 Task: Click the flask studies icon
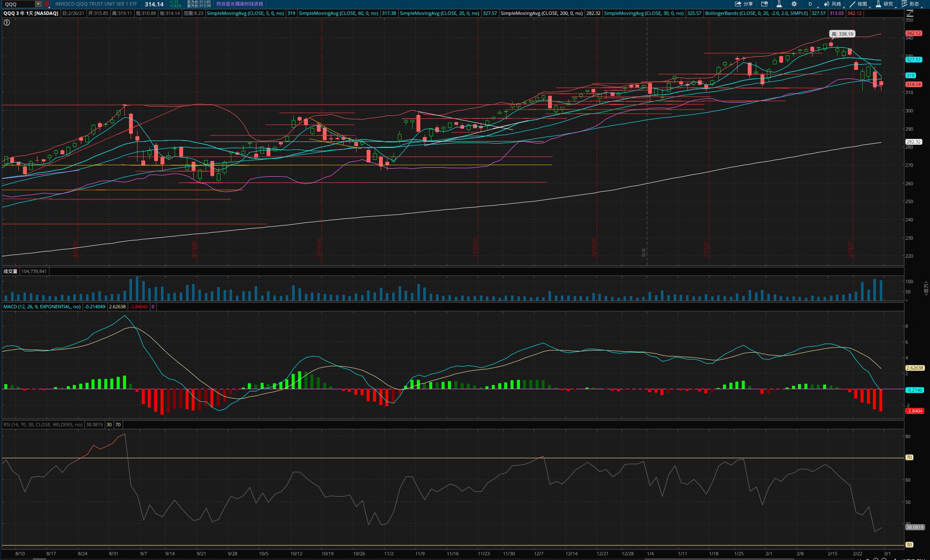tap(779, 4)
